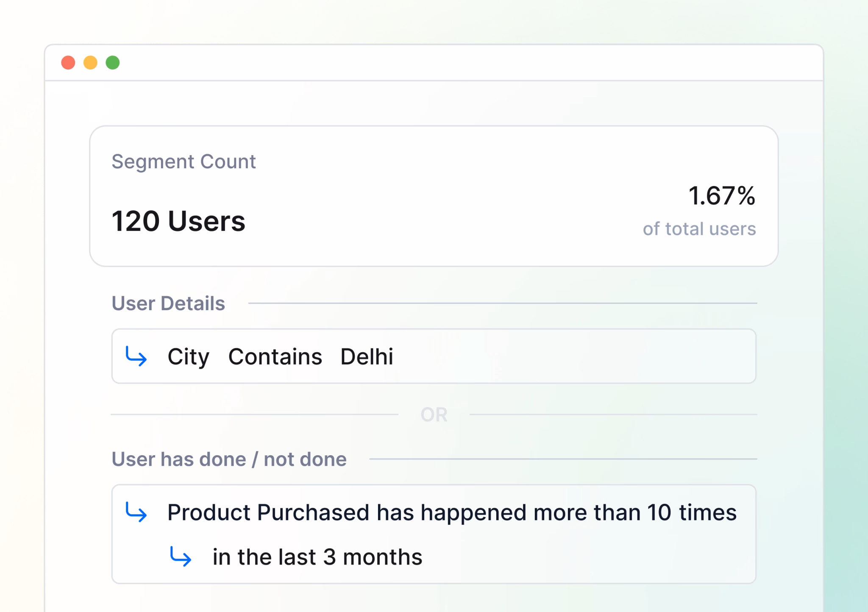Open the Contains operator selector
868x612 pixels.
point(275,357)
